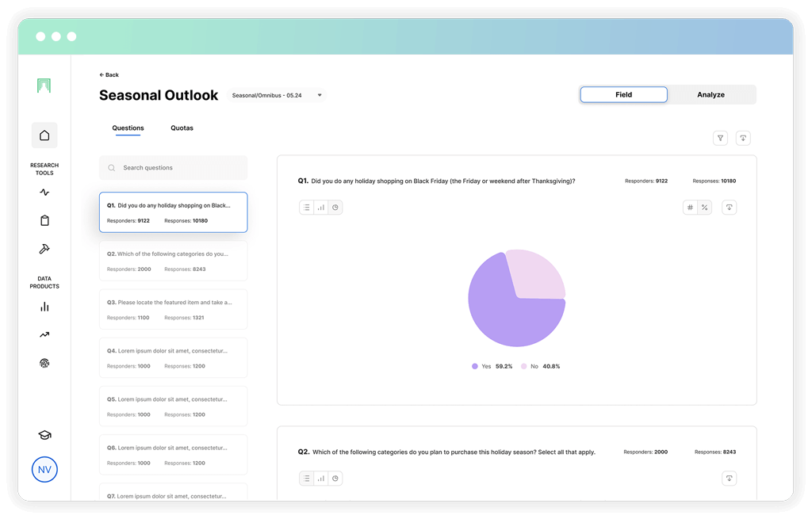Image resolution: width=812 pixels, height=519 pixels.
Task: Open the bar chart icon under Data Products
Action: click(44, 307)
